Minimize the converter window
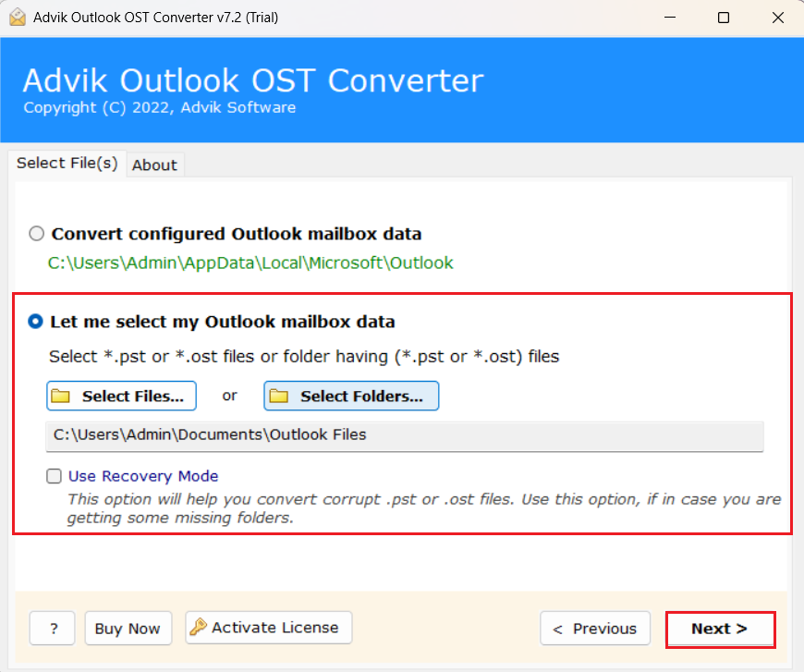The height and width of the screenshot is (672, 804). pyautogui.click(x=670, y=18)
